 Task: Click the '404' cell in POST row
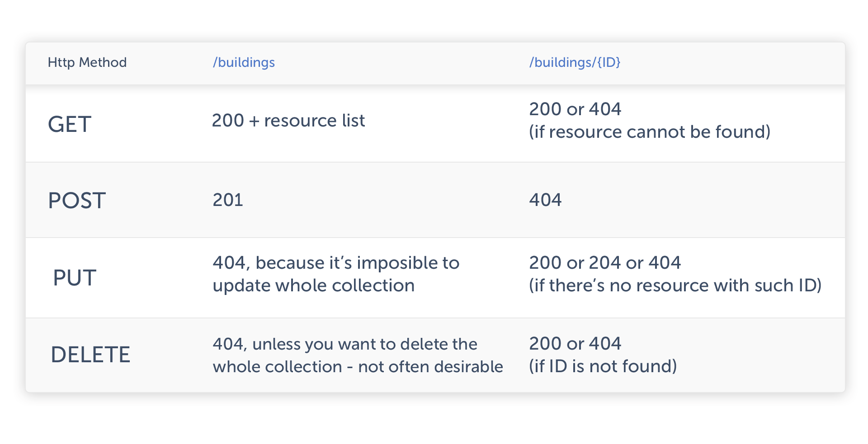coord(545,200)
